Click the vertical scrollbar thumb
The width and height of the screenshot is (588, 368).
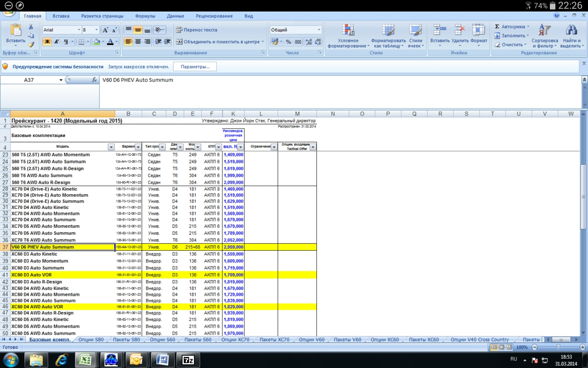(x=584, y=196)
